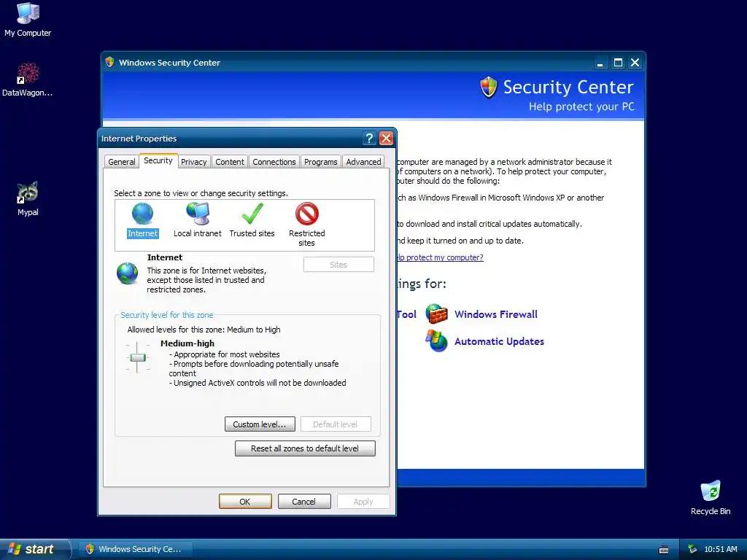Open the Windows Firewall brick wall icon
Image resolution: width=747 pixels, height=560 pixels.
[x=437, y=314]
